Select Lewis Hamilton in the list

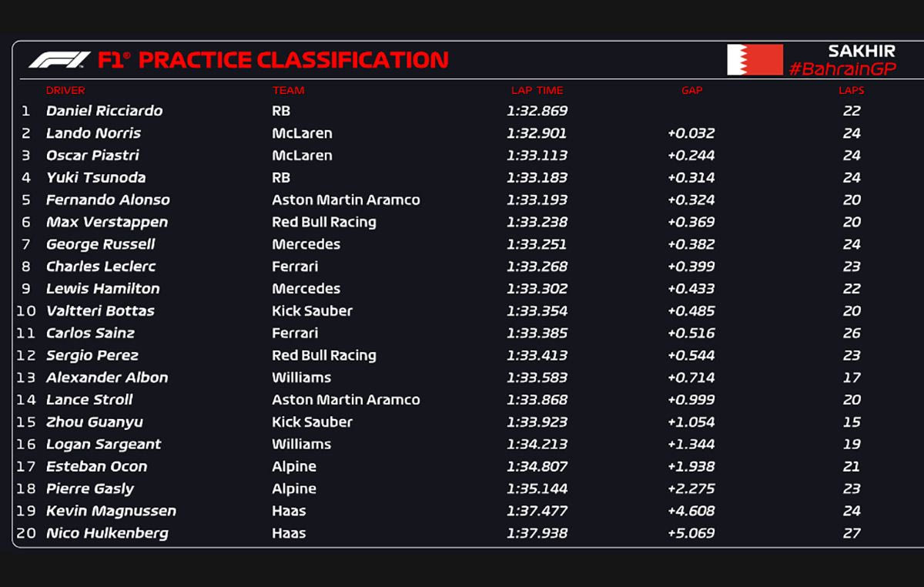pyautogui.click(x=102, y=289)
